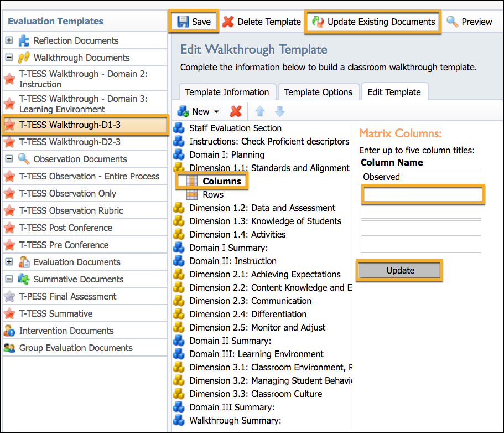This screenshot has width=504, height=433.
Task: Click the Rows grid icon
Action: pyautogui.click(x=192, y=194)
